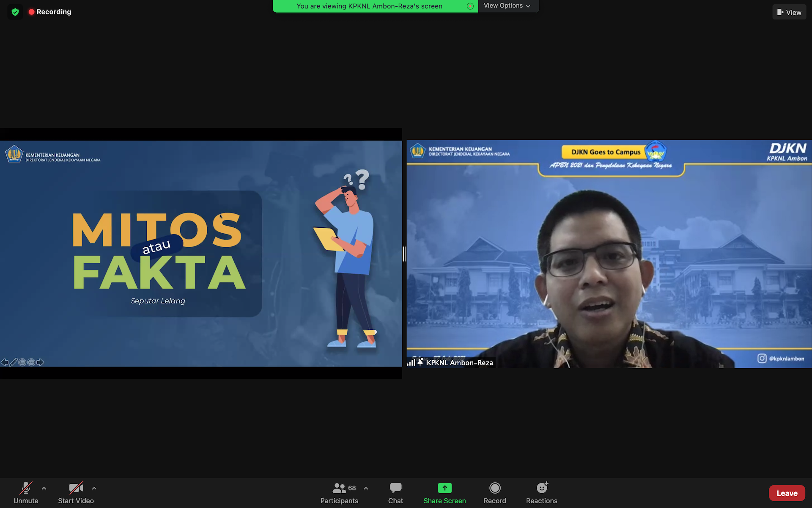Expand the Participants options chevron
Screen dimensions: 812x508
tap(366, 488)
